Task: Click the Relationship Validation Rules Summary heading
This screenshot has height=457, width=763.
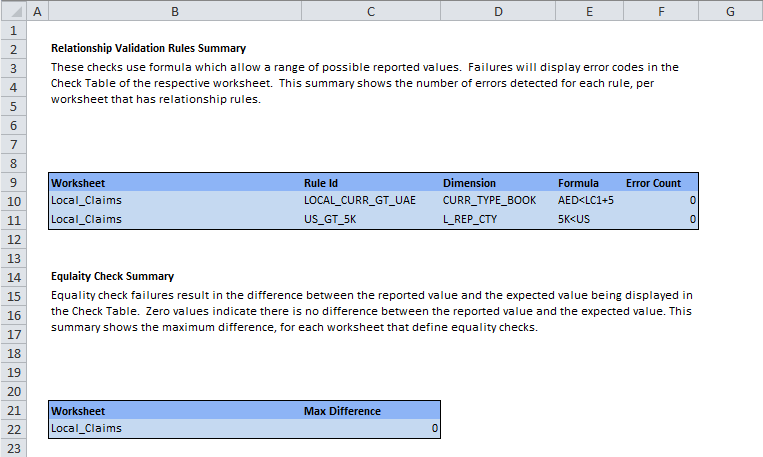Action: pyautogui.click(x=148, y=48)
